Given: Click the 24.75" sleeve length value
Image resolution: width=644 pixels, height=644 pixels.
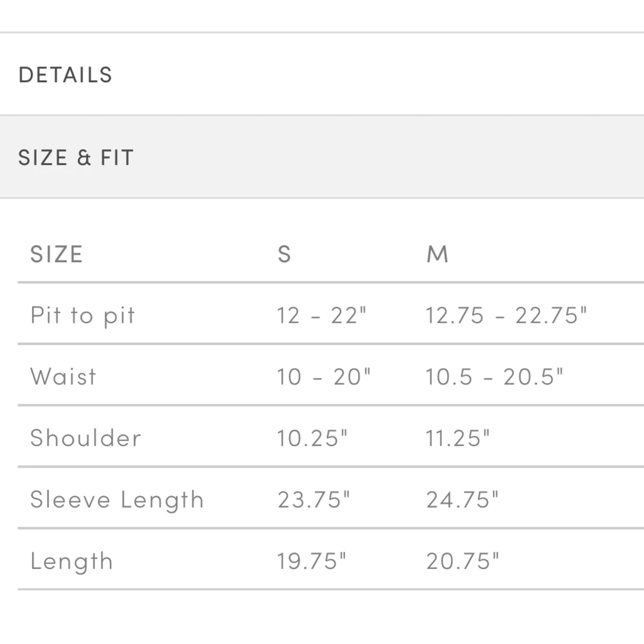Looking at the screenshot, I should [x=463, y=499].
